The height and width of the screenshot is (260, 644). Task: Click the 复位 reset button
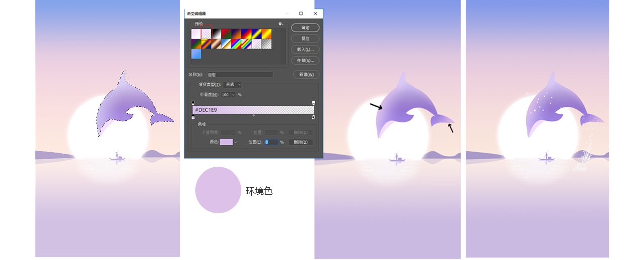tap(305, 39)
